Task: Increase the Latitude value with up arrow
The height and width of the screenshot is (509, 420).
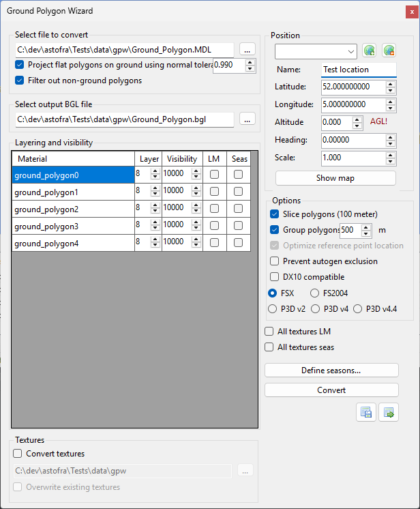Action: [391, 84]
